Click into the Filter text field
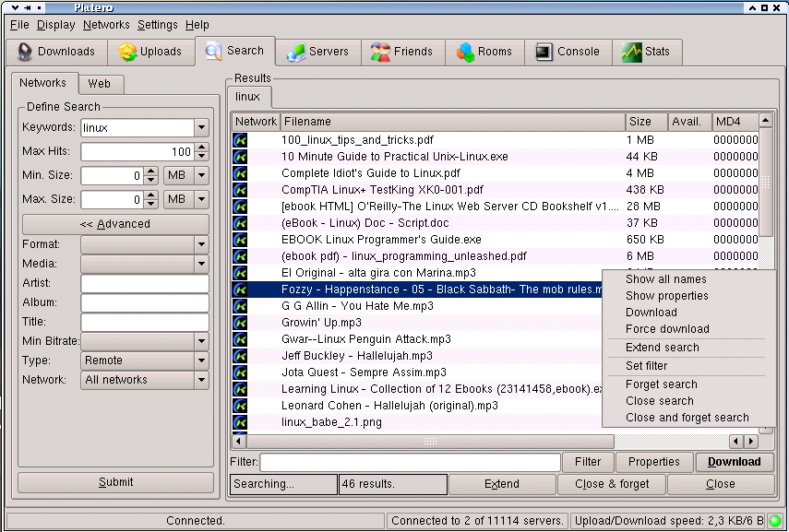The height and width of the screenshot is (532, 789). (410, 462)
